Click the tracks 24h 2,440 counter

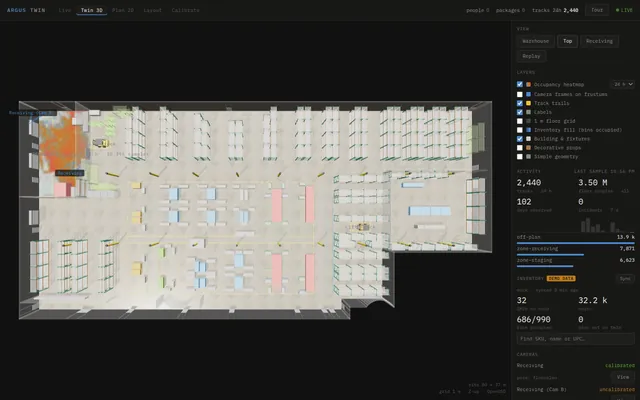pyautogui.click(x=555, y=10)
